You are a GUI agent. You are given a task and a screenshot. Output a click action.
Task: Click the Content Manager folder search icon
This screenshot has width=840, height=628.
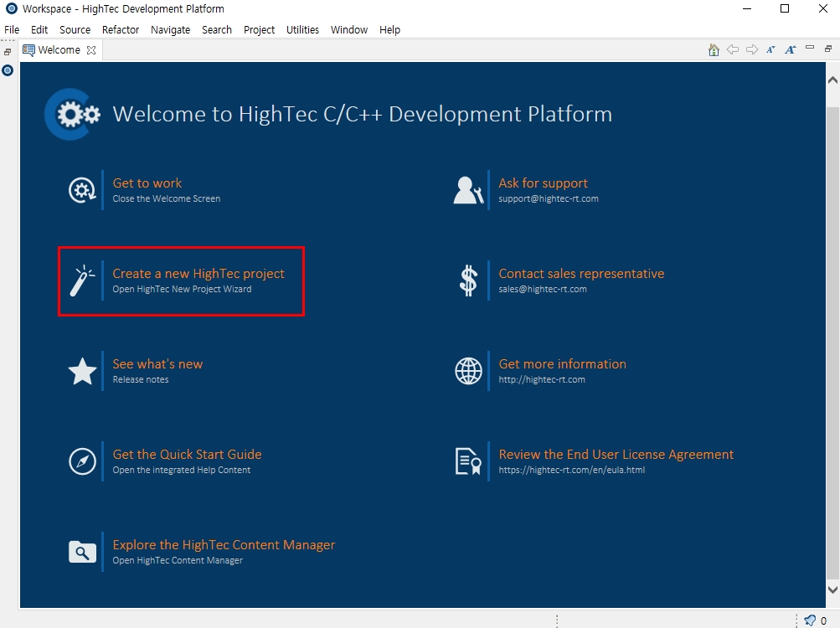(83, 552)
